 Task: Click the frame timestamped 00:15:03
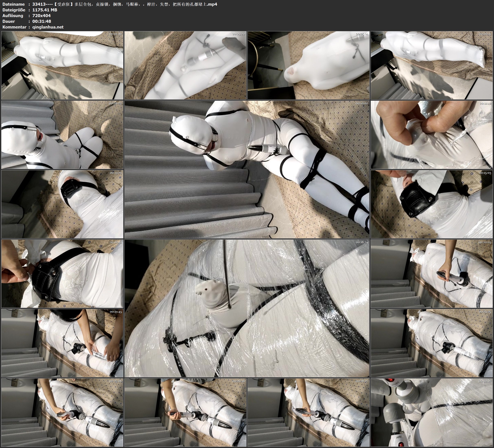432,204
